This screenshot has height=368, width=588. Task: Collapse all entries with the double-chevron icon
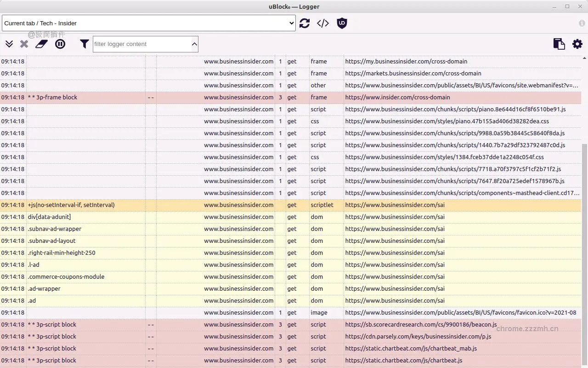(9, 44)
